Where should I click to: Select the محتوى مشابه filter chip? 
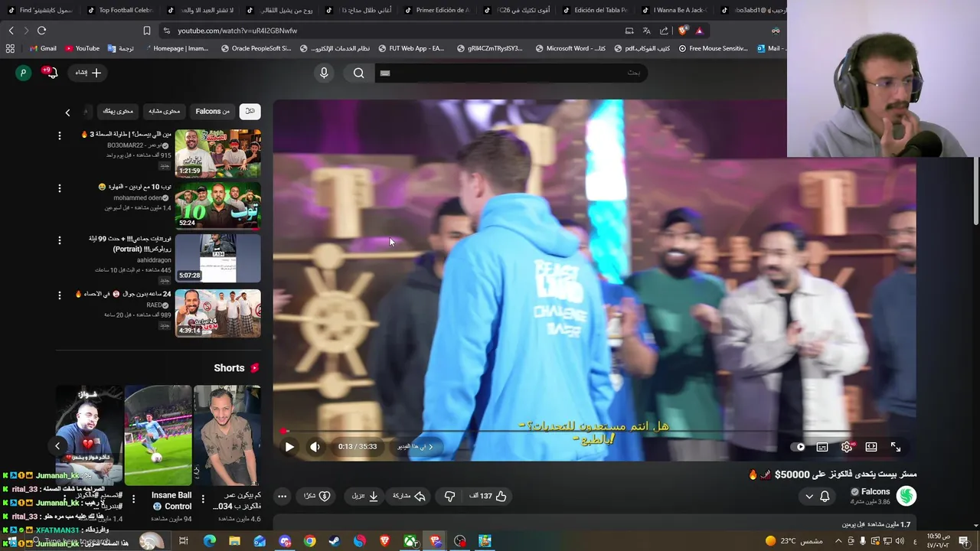pos(164,111)
